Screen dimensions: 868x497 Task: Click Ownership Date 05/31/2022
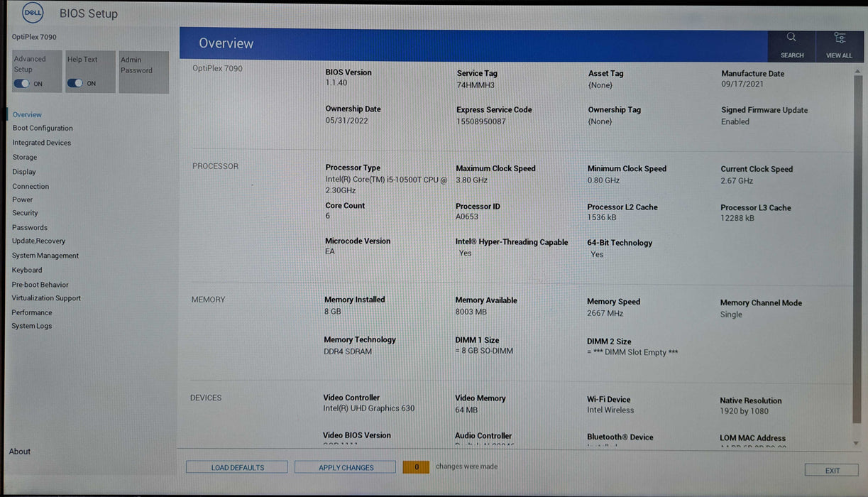click(346, 121)
